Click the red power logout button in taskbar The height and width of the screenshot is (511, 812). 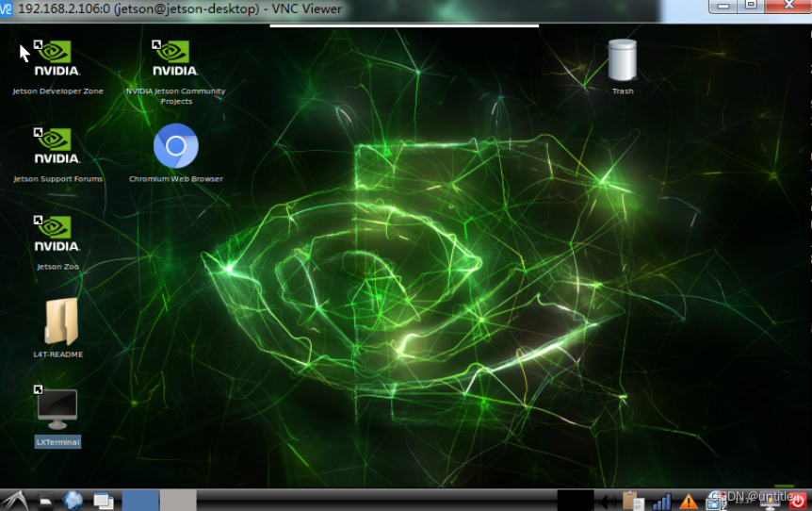[798, 501]
